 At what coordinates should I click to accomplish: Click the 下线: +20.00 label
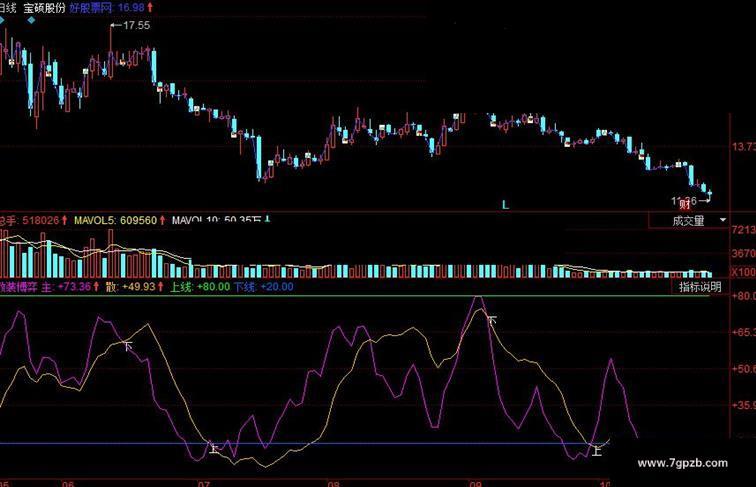(264, 287)
